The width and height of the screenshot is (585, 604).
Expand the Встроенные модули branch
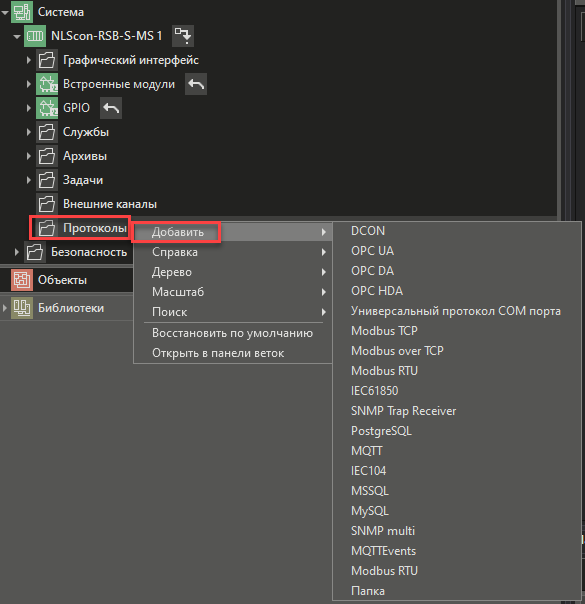click(x=29, y=84)
